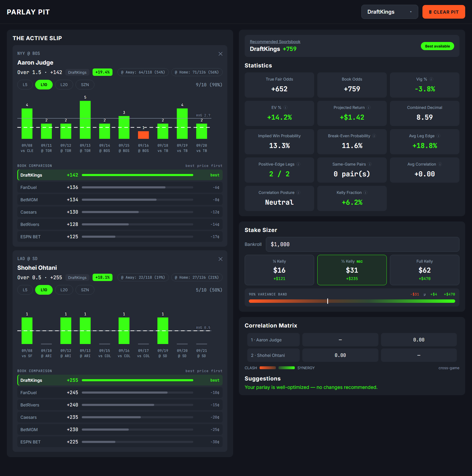Click Judge's DraftKings book tag
472x476 pixels.
[77, 72]
